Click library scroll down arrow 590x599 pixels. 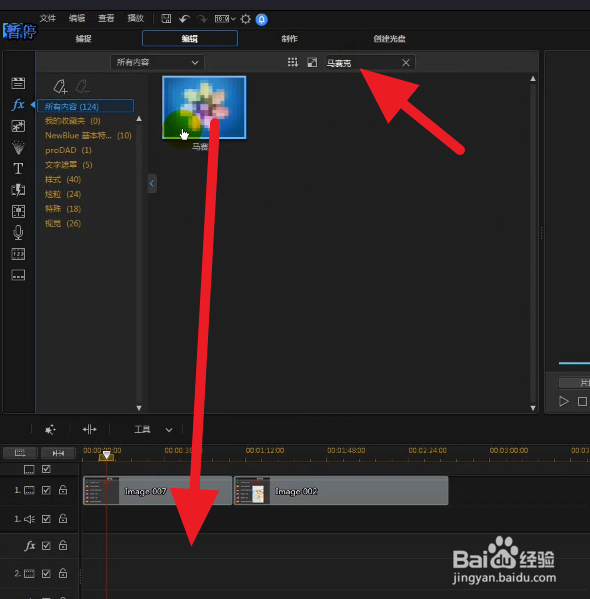tap(533, 408)
